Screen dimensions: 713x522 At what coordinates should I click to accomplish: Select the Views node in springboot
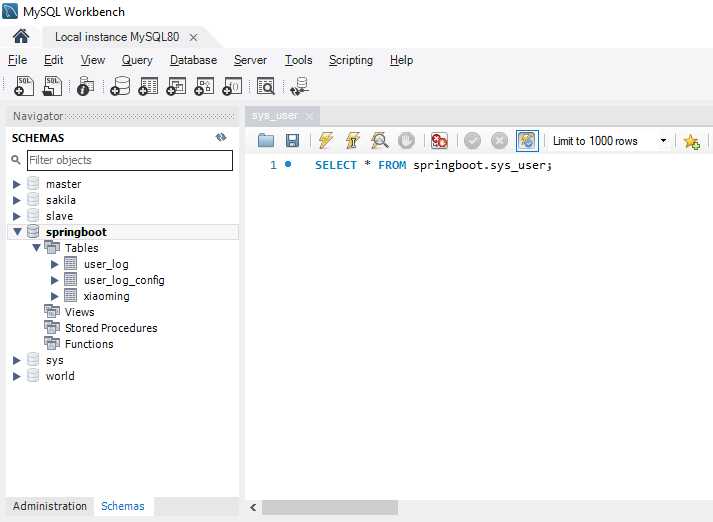[x=80, y=312]
